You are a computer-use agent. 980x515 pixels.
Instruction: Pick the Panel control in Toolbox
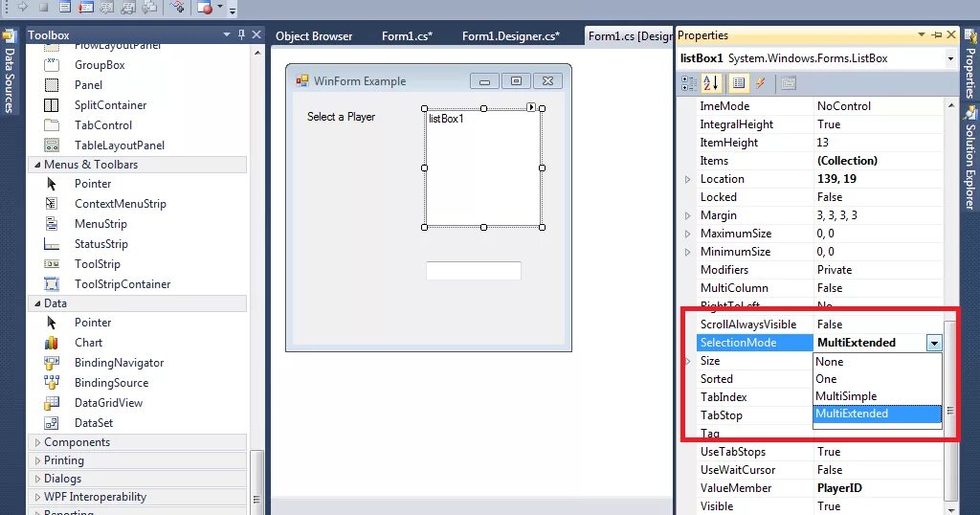[x=88, y=85]
